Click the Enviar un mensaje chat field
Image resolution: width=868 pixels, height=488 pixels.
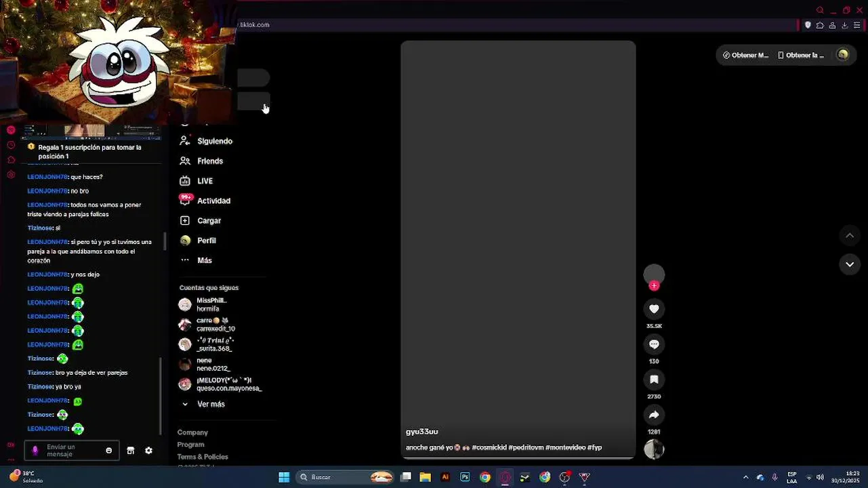click(x=71, y=451)
